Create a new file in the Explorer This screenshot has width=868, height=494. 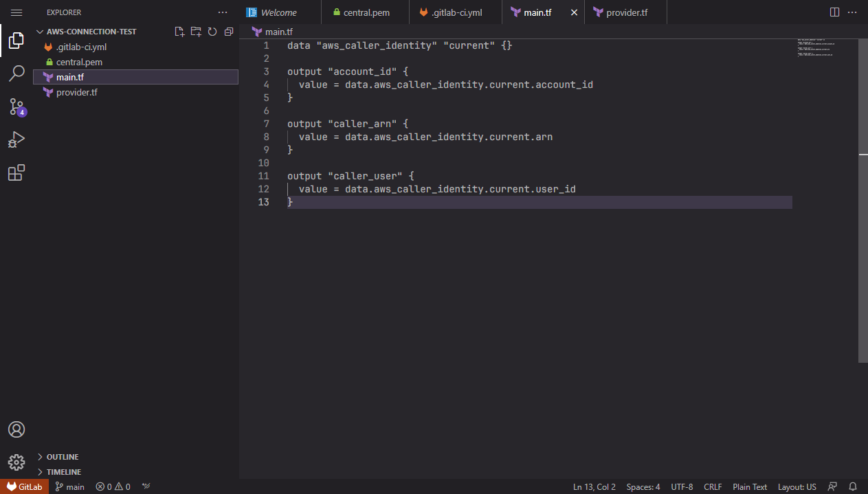pyautogui.click(x=179, y=31)
